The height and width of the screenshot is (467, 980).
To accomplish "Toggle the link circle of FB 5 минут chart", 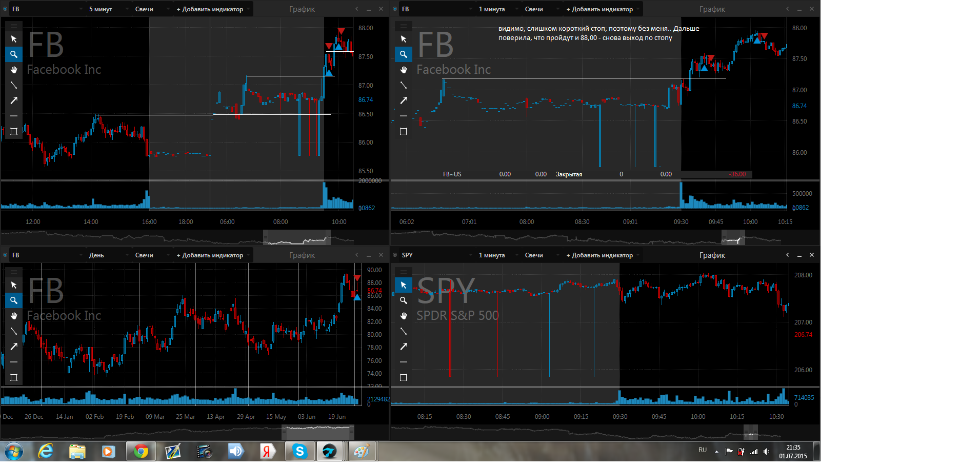I will (5, 9).
